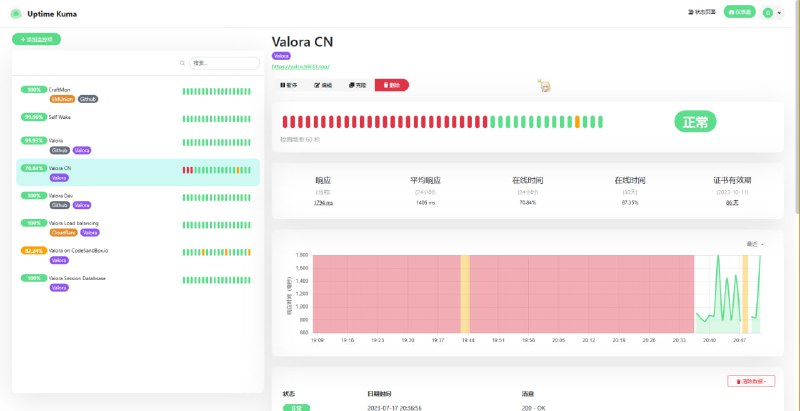Click the green add new monitor button
The height and width of the screenshot is (411, 800).
pyautogui.click(x=36, y=39)
